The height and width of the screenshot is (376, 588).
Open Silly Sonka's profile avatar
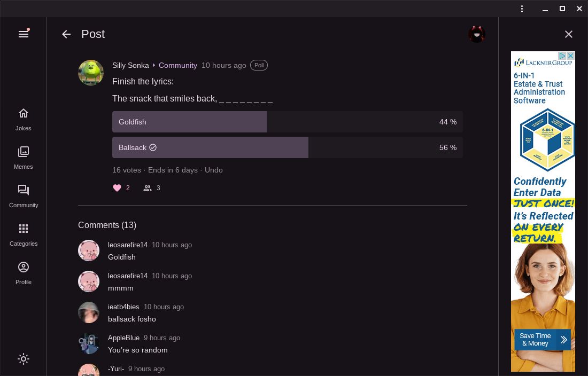91,73
